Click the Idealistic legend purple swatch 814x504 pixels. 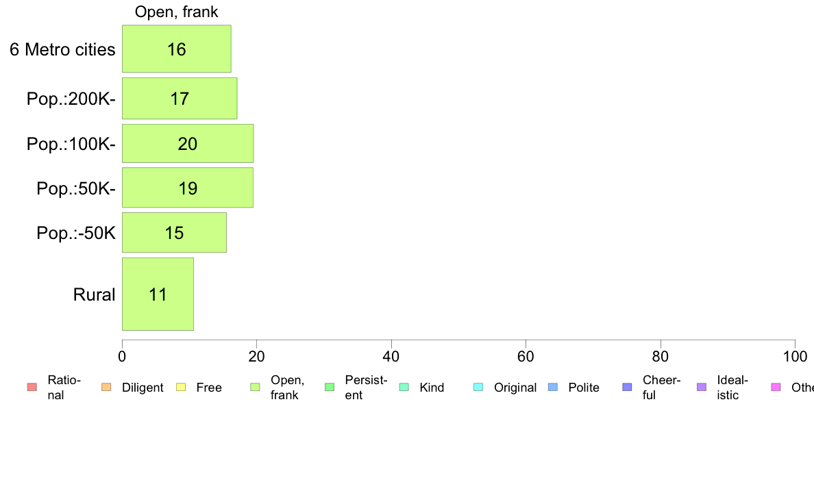click(x=702, y=387)
